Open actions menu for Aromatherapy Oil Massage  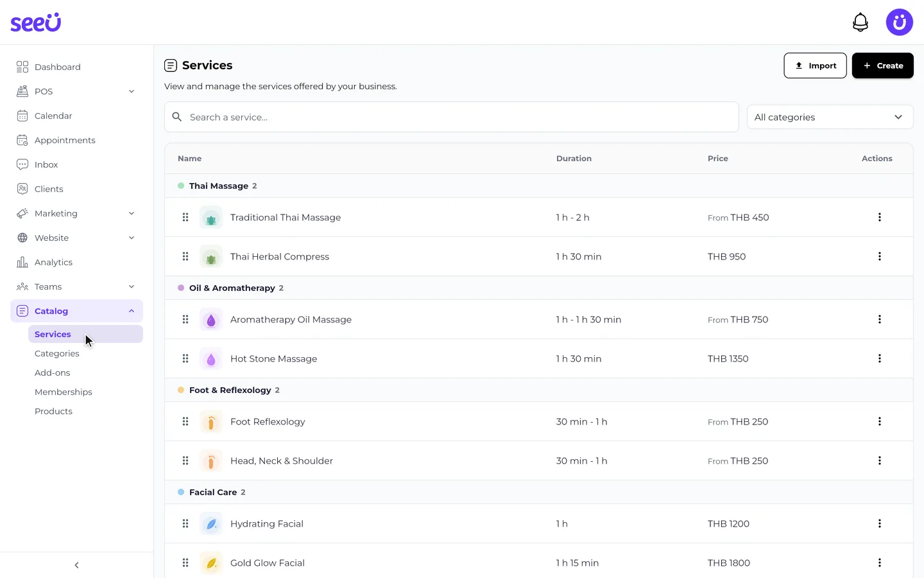pos(879,319)
